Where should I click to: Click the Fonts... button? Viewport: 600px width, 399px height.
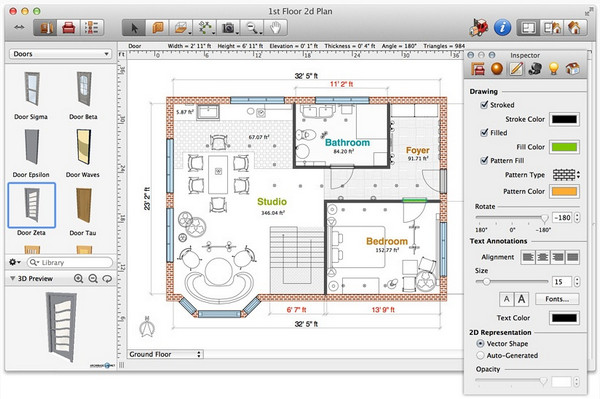[x=557, y=299]
